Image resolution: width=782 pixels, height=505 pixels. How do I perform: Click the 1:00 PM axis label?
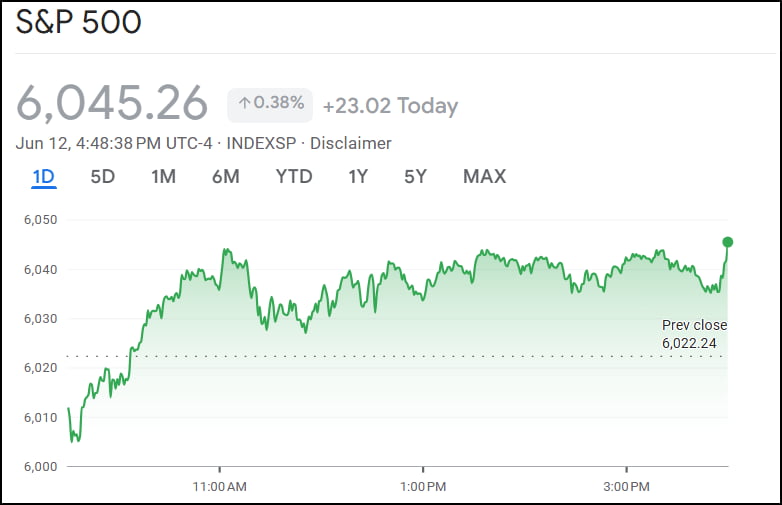423,487
